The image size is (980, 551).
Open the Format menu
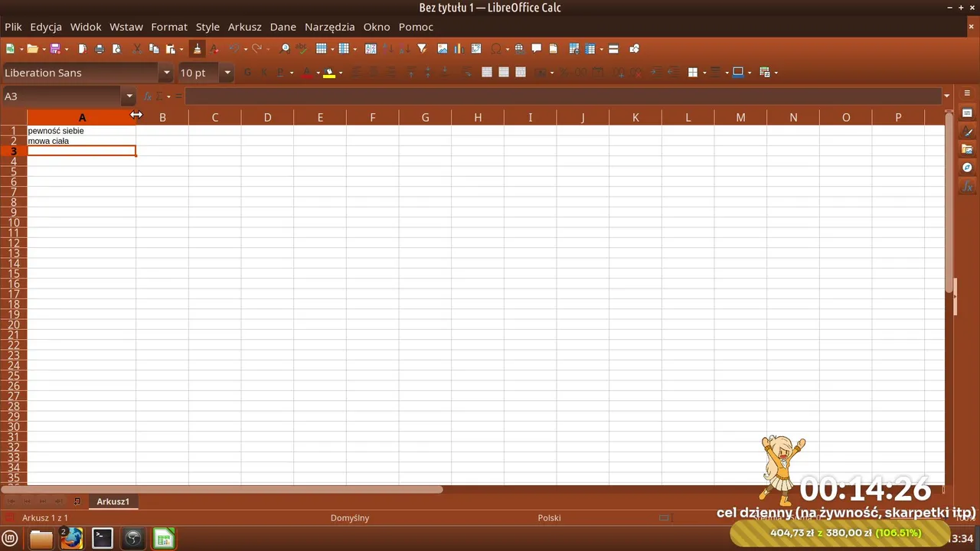(169, 27)
